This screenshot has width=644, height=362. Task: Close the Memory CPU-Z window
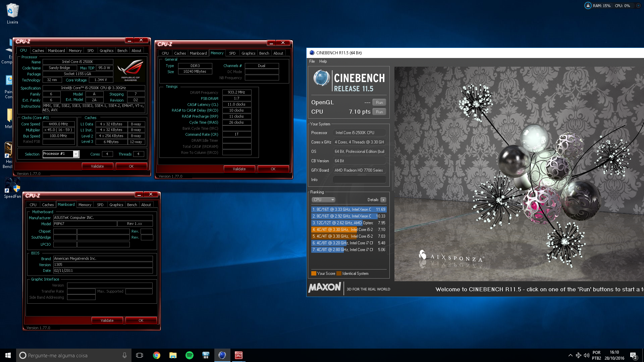pyautogui.click(x=283, y=43)
